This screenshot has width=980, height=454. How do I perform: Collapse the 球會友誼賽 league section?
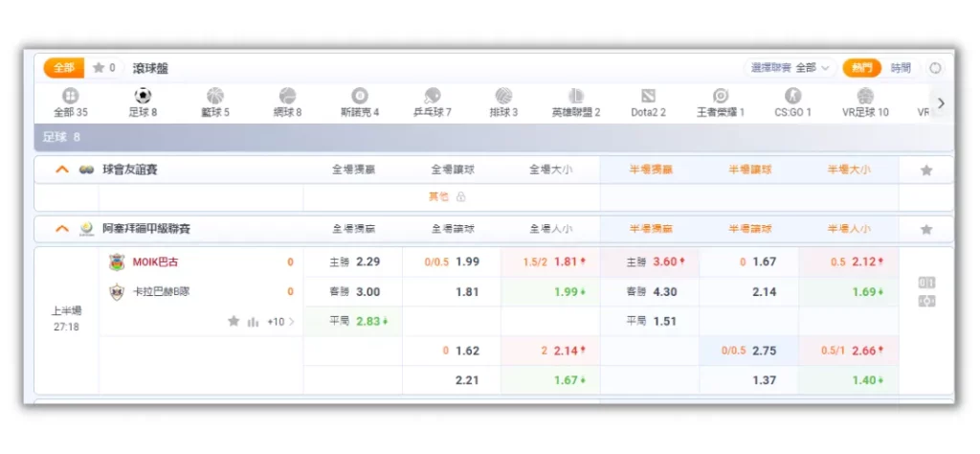tap(62, 170)
